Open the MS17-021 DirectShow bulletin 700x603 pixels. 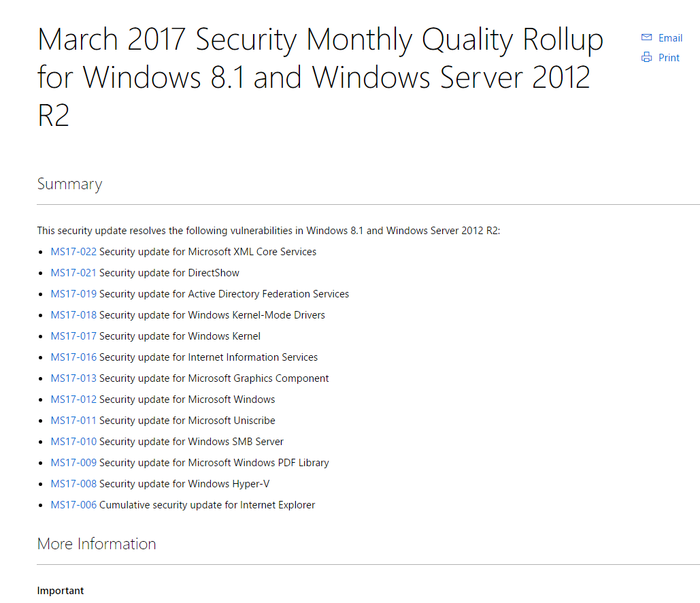(x=73, y=273)
